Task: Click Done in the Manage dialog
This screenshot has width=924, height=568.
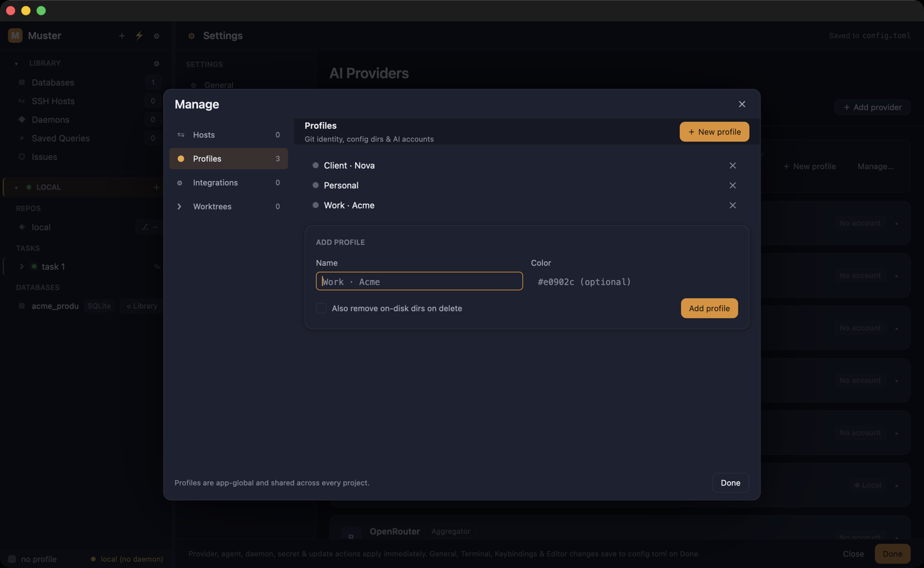Action: coord(731,483)
